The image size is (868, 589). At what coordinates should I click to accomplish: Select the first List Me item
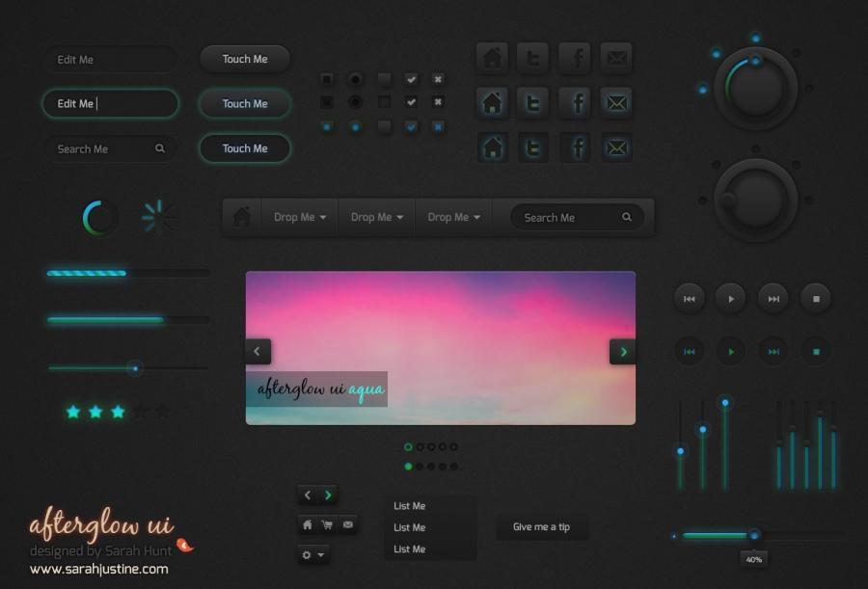[410, 506]
